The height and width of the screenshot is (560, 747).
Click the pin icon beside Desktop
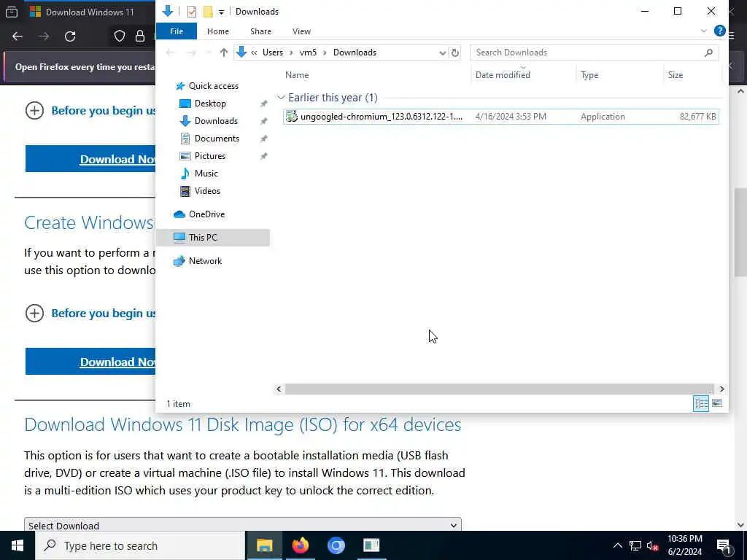pyautogui.click(x=263, y=104)
